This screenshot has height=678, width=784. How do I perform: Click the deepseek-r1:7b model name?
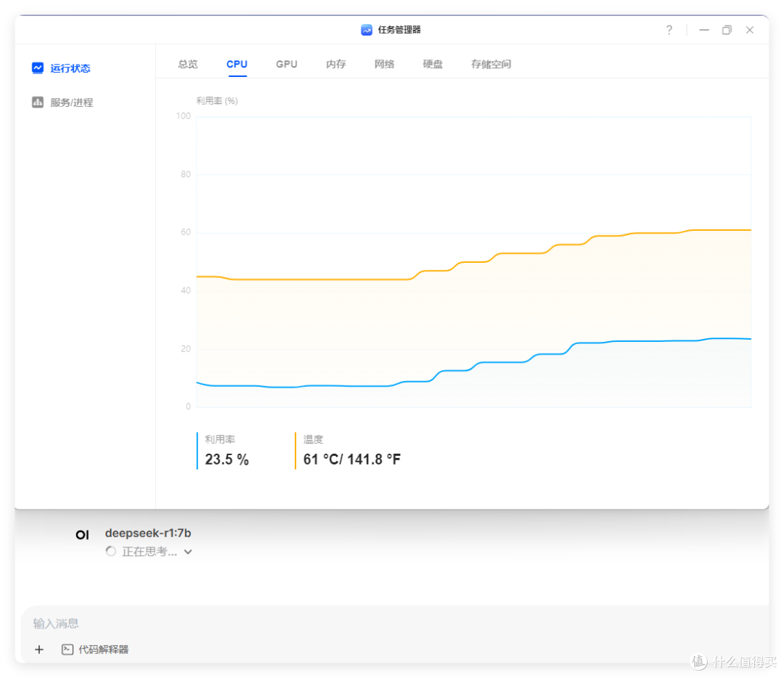(x=148, y=533)
